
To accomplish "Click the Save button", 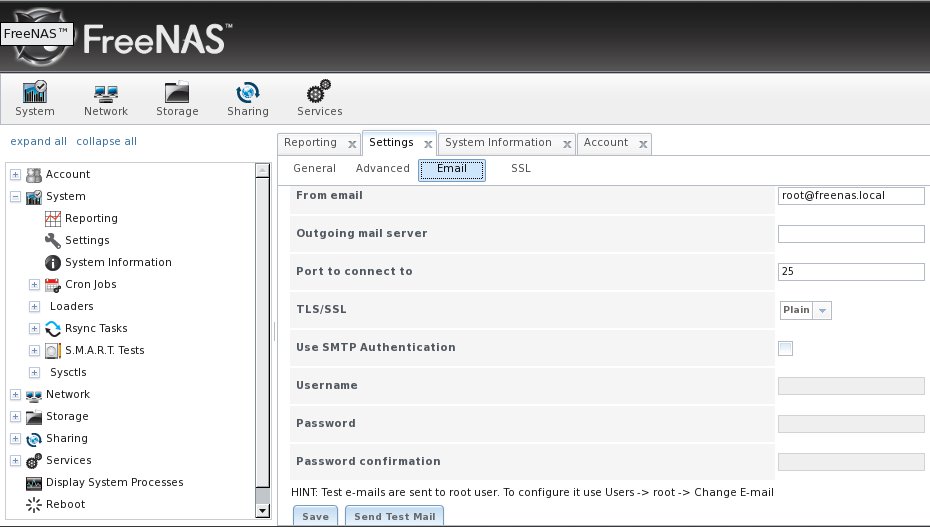I will pyautogui.click(x=316, y=516).
